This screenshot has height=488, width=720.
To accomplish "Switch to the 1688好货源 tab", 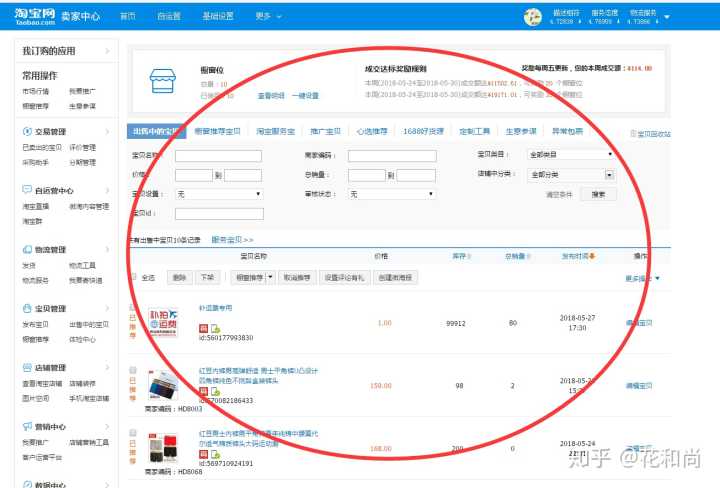I will [x=423, y=131].
